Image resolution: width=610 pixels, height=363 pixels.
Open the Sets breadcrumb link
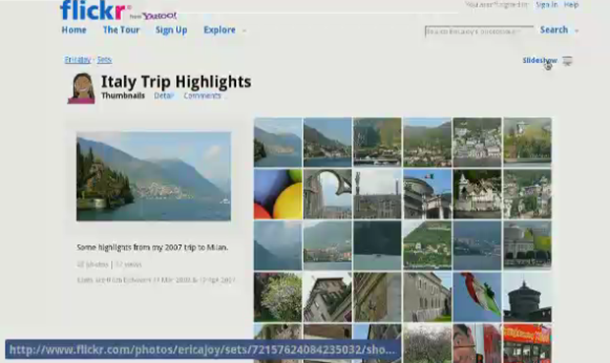104,60
